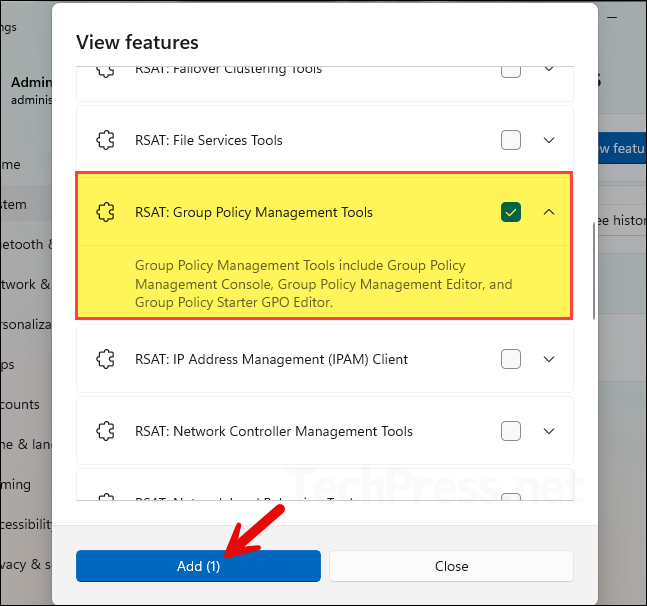Click the features list vertical scrollbar
This screenshot has width=647, height=606.
594,271
